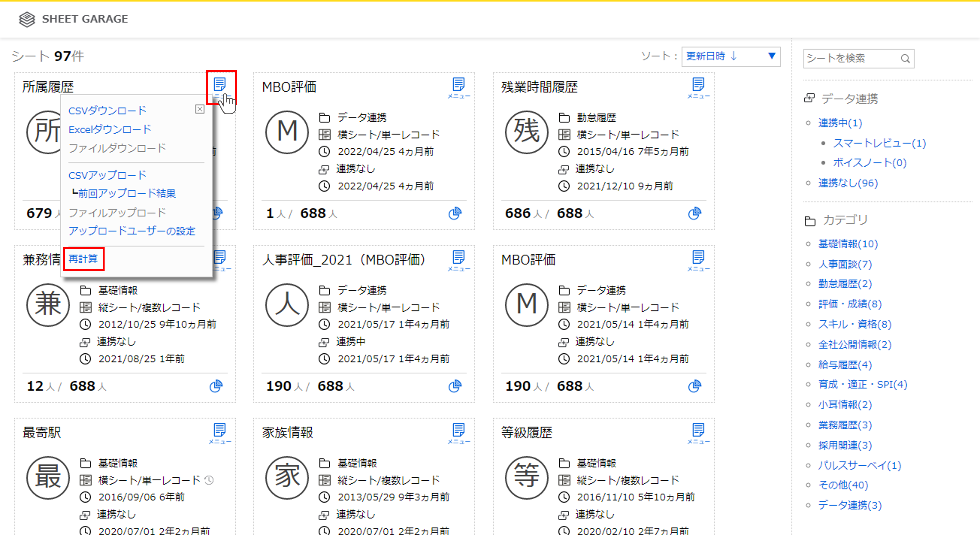Click the pie chart icon on lower MBO評価 card
The width and height of the screenshot is (980, 535).
695,386
